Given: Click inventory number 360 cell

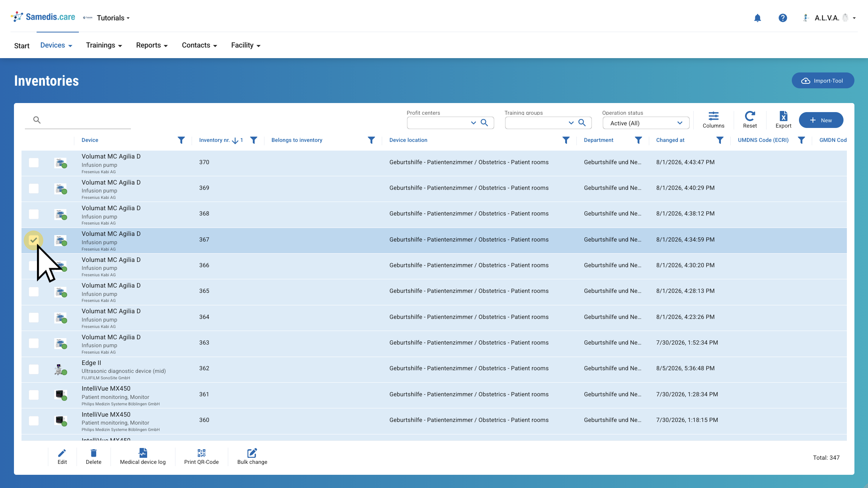Looking at the screenshot, I should [x=204, y=420].
